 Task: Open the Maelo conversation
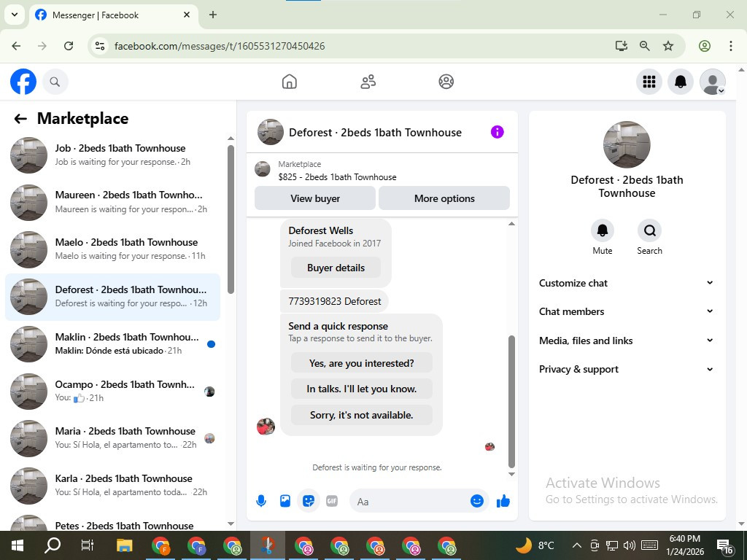tap(113, 249)
